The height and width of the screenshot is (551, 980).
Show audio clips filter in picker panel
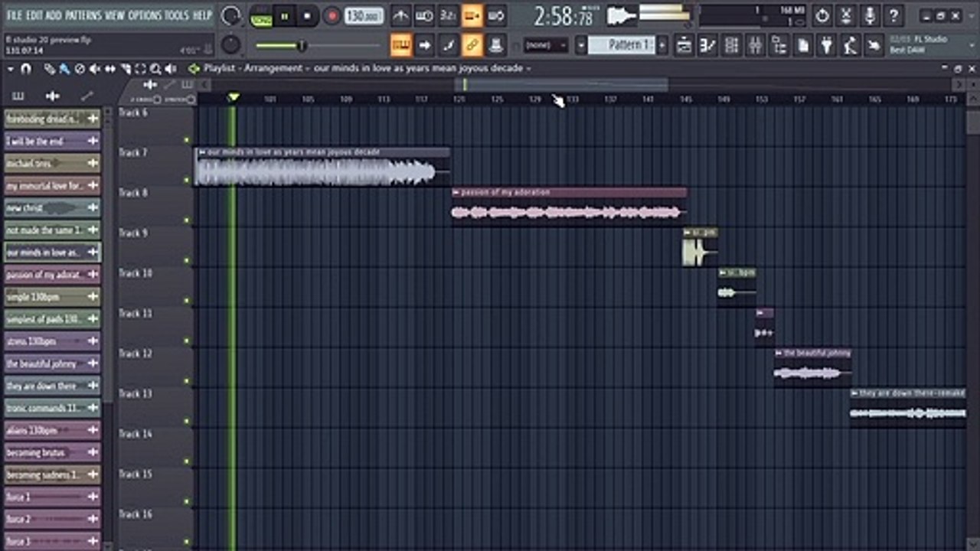coord(52,96)
